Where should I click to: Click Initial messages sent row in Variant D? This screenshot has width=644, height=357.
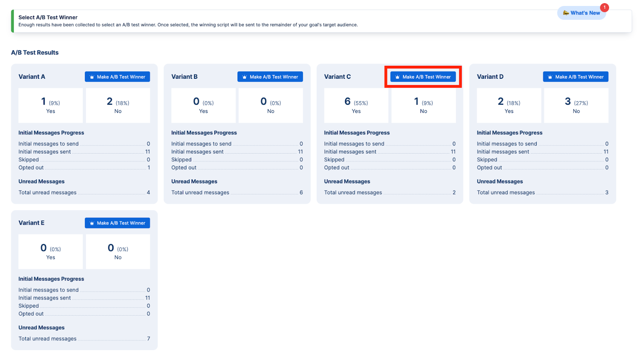(542, 152)
